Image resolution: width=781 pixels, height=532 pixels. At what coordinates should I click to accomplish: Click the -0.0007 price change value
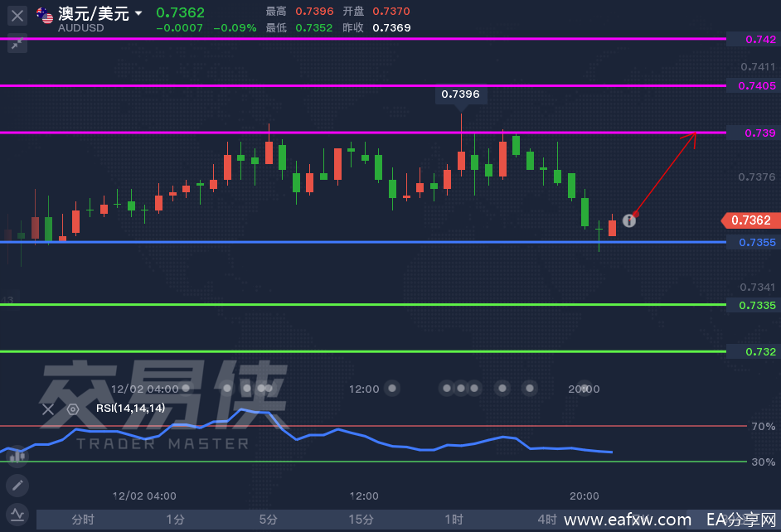(x=180, y=28)
